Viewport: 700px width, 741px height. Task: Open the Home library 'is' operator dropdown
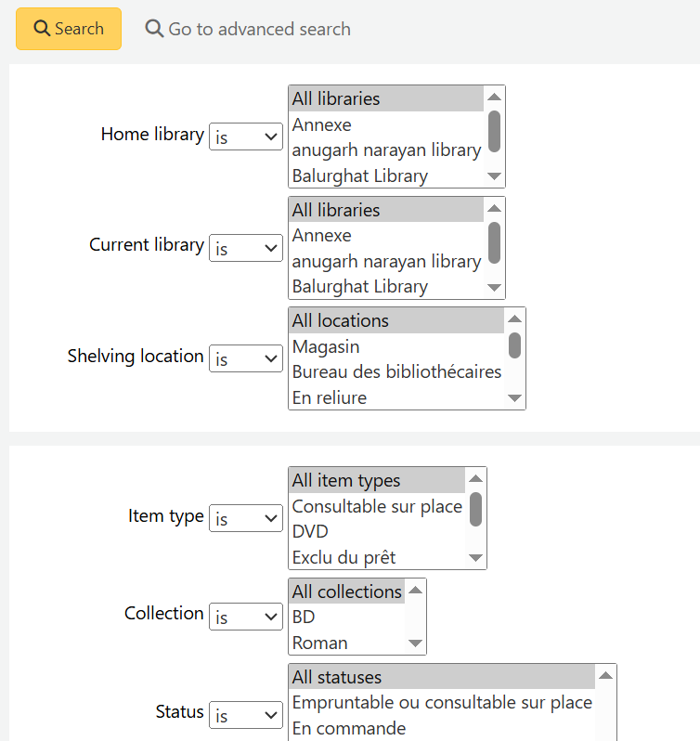click(246, 136)
